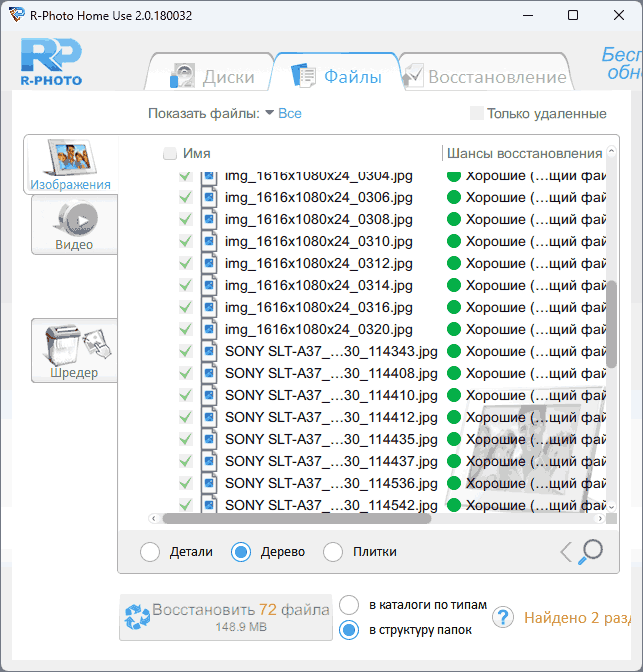Select the Плитки view radio button

[334, 552]
